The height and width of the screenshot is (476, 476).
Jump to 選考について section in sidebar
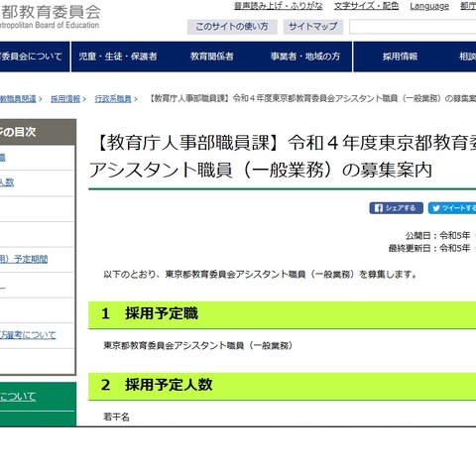(x=28, y=335)
